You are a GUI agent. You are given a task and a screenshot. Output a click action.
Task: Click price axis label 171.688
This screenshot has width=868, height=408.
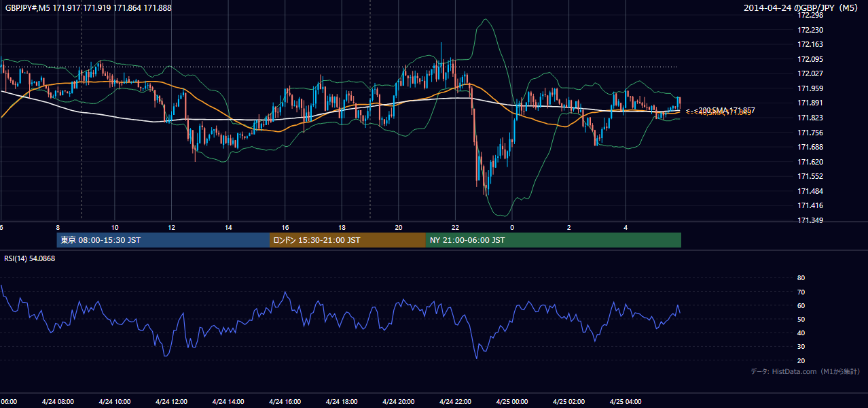click(x=810, y=147)
